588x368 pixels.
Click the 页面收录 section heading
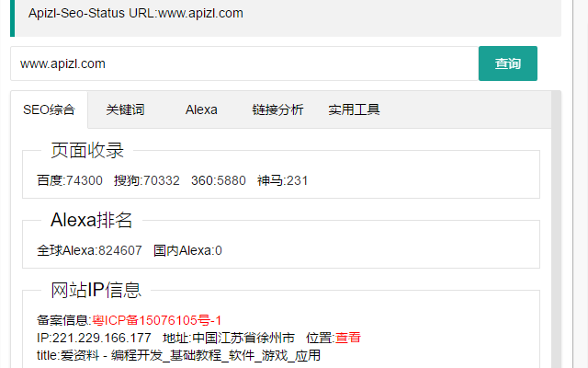pos(87,150)
